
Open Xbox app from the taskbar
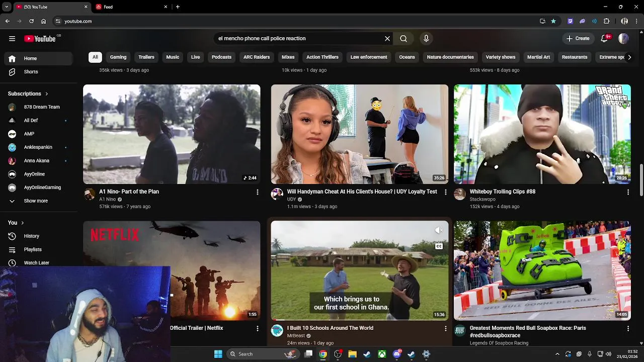tap(382, 354)
